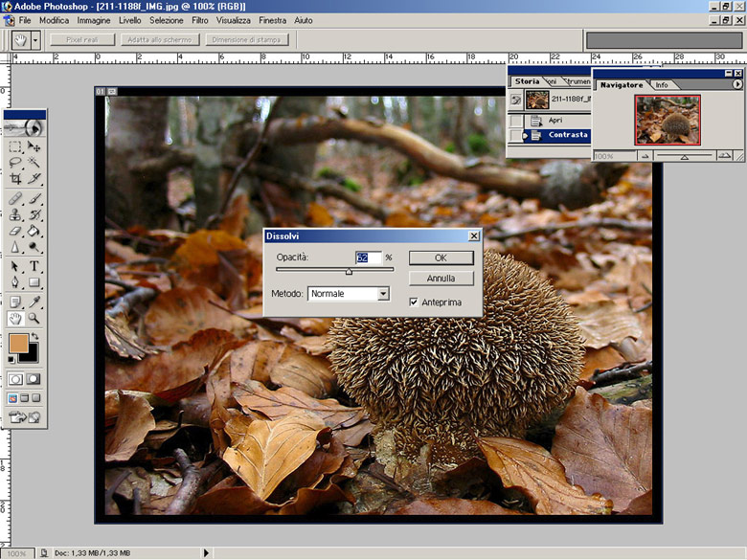Click the foreground color swatch

[18, 343]
